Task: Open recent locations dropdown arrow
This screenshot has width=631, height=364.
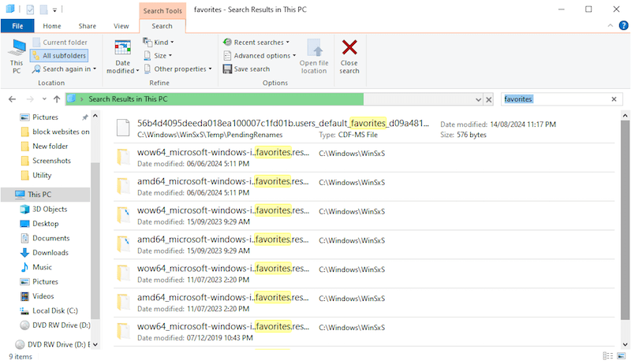Action: (44, 99)
